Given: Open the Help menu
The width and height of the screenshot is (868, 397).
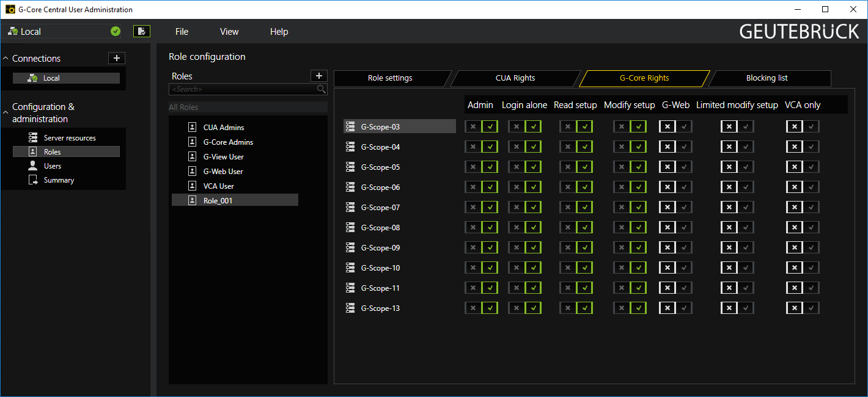Looking at the screenshot, I should point(279,32).
